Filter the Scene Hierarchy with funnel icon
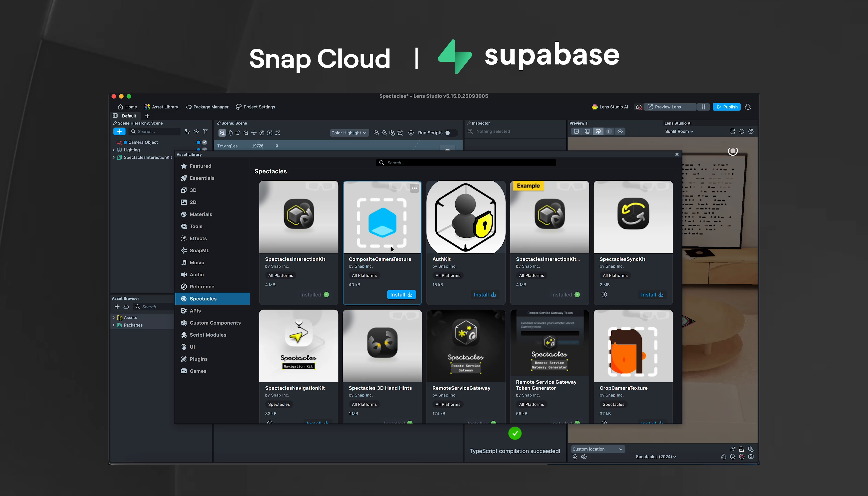The width and height of the screenshot is (868, 496). [x=205, y=131]
